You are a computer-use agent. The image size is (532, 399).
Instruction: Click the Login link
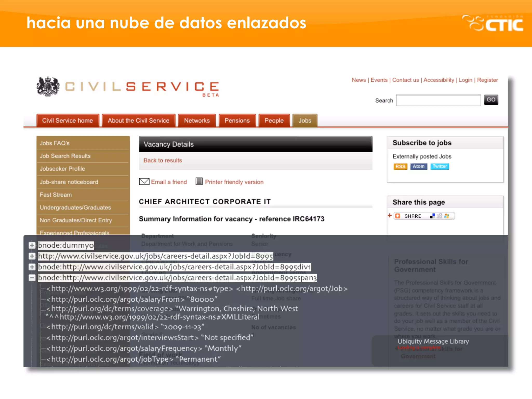click(x=465, y=80)
